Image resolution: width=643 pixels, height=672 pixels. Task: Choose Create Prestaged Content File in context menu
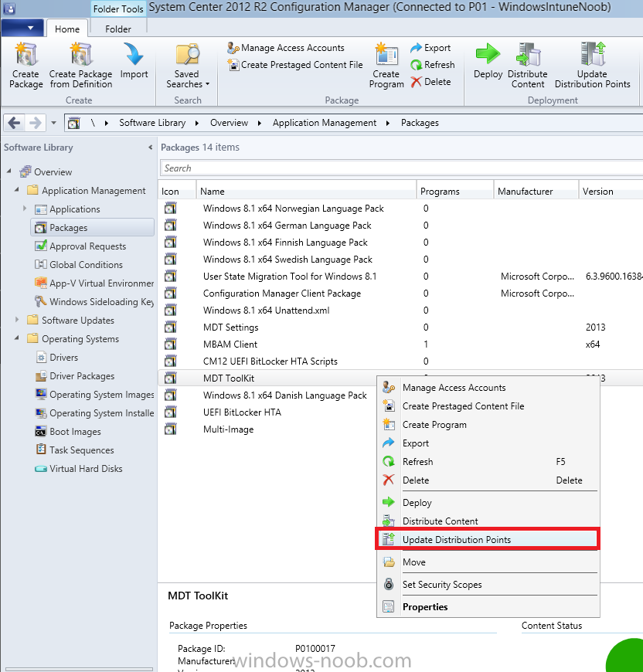(x=488, y=406)
